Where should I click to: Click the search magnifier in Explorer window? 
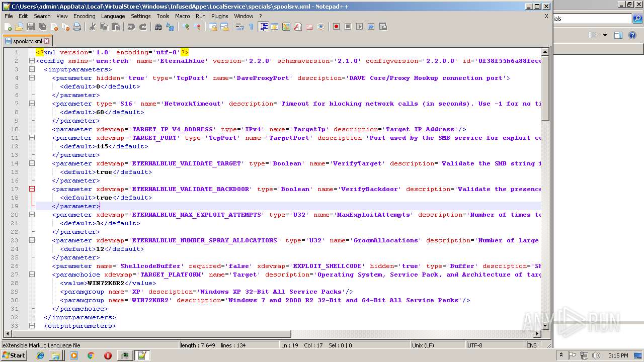click(637, 19)
